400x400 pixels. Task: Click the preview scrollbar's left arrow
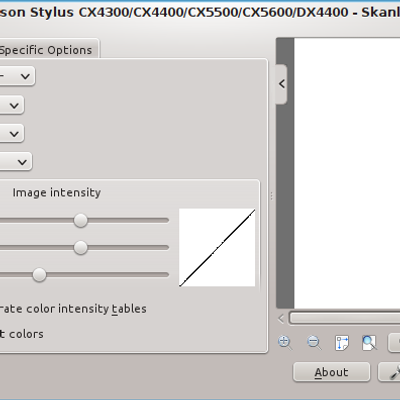(x=281, y=319)
